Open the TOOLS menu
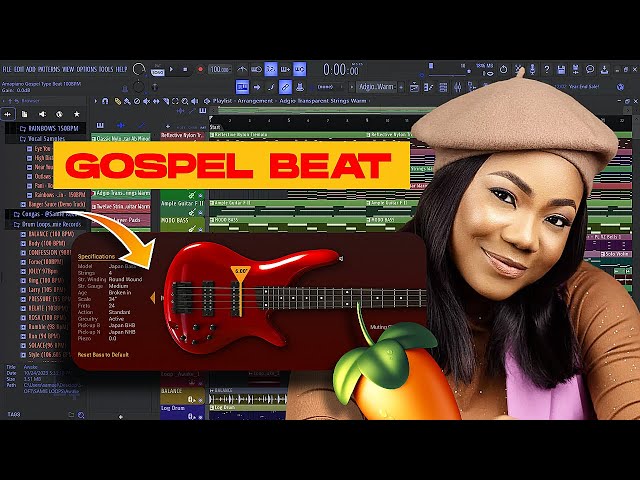 coord(106,69)
